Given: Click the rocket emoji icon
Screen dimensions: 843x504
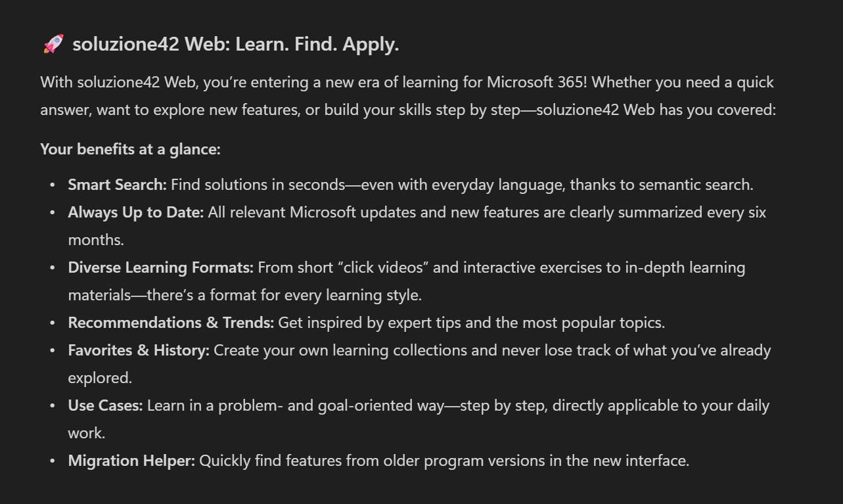Looking at the screenshot, I should coord(53,45).
